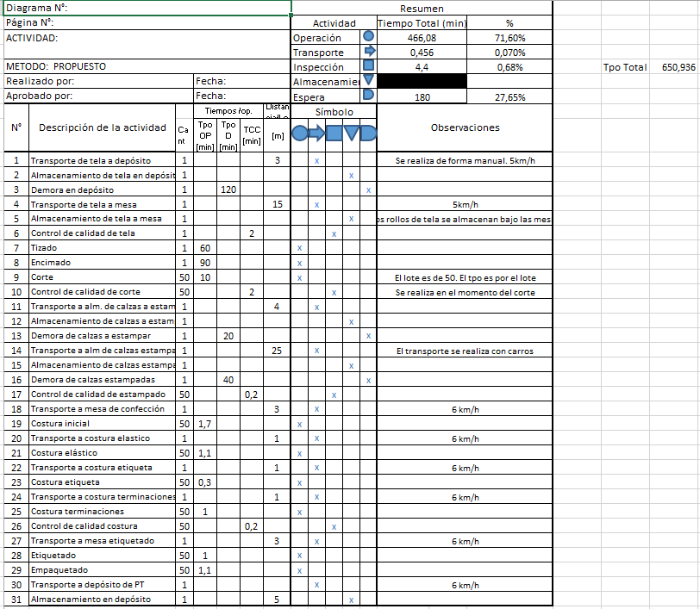
Task: Click the Espera D-shape symbol in Resumen
Action: (369, 95)
